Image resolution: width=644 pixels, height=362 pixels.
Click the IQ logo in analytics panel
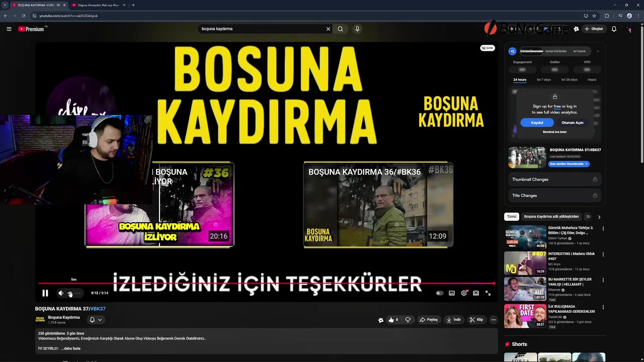512,51
